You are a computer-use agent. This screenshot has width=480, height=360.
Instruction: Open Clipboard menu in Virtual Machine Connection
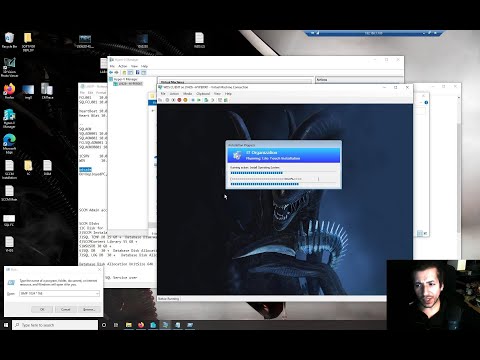point(203,94)
